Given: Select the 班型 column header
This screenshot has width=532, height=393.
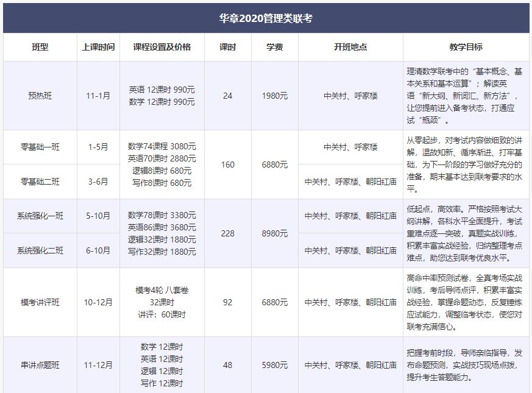Looking at the screenshot, I should (40, 47).
